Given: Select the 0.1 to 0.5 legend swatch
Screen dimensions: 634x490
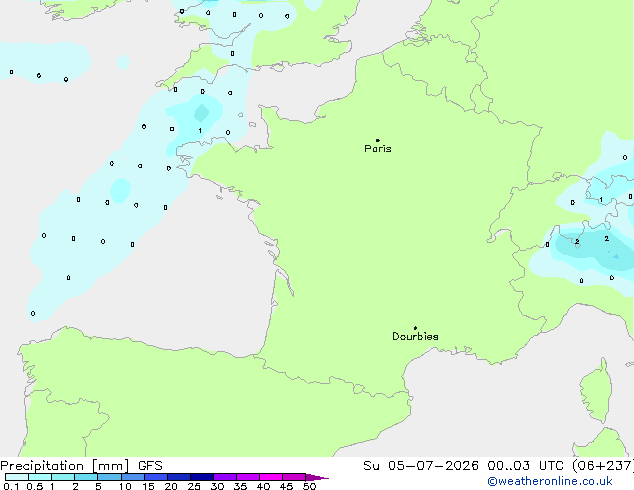Looking at the screenshot, I should 17,477.
